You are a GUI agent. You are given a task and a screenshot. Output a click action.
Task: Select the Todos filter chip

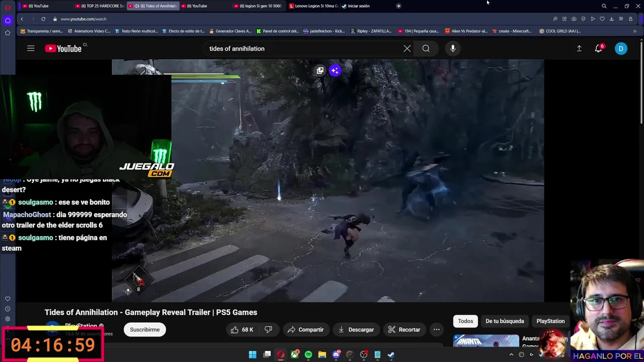click(465, 321)
